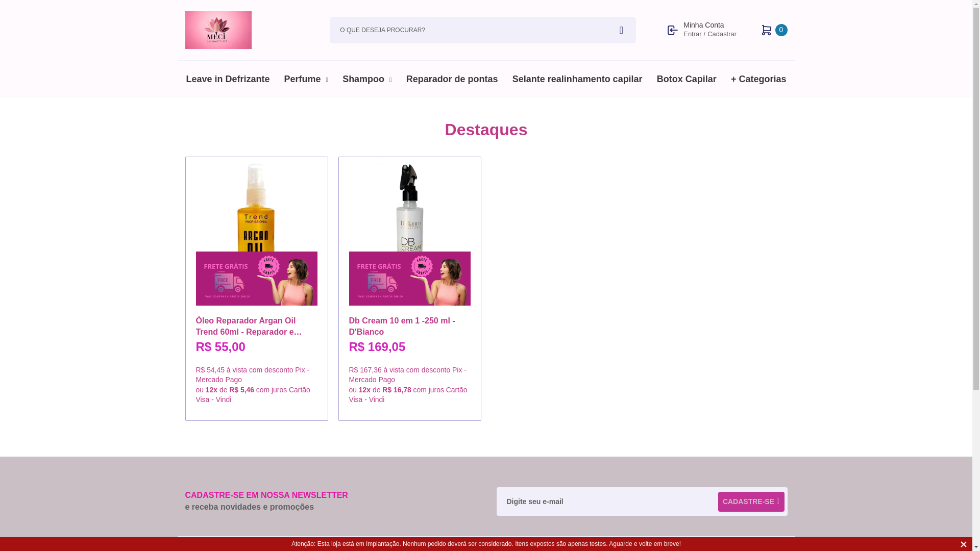This screenshot has width=980, height=551.
Task: Click Minha Conta link
Action: (703, 25)
